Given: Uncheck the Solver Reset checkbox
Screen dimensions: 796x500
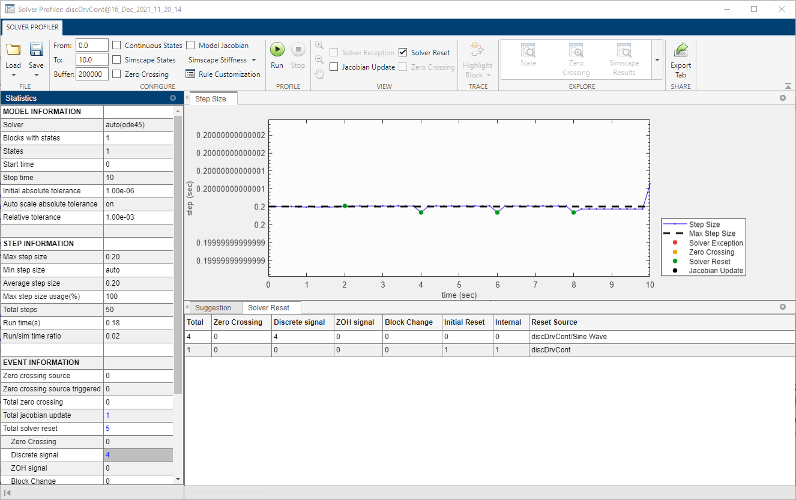Looking at the screenshot, I should coord(402,52).
